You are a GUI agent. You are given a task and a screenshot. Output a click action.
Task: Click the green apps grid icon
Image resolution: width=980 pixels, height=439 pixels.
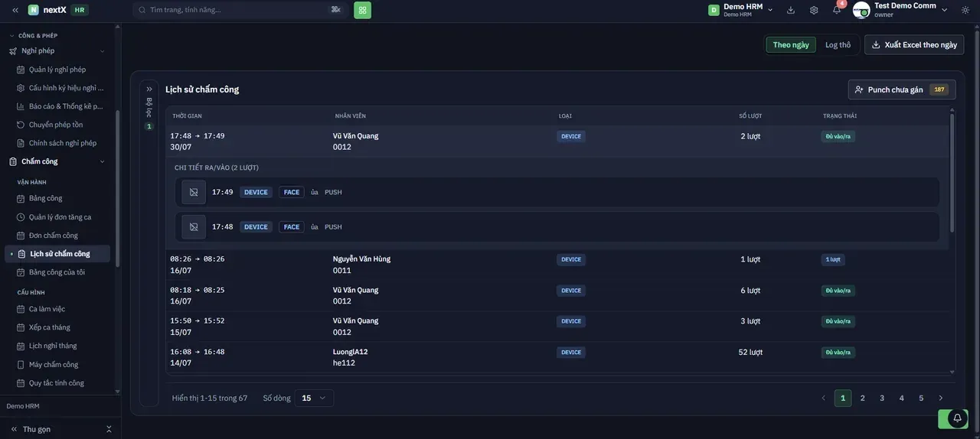[x=362, y=10]
